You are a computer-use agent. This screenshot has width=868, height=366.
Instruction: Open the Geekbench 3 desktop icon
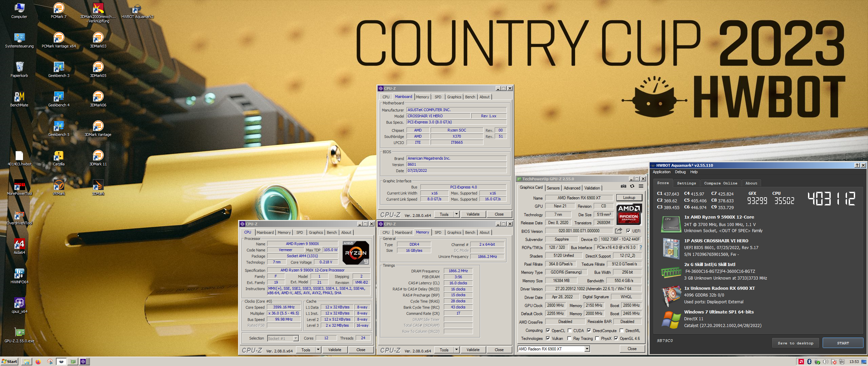point(59,69)
